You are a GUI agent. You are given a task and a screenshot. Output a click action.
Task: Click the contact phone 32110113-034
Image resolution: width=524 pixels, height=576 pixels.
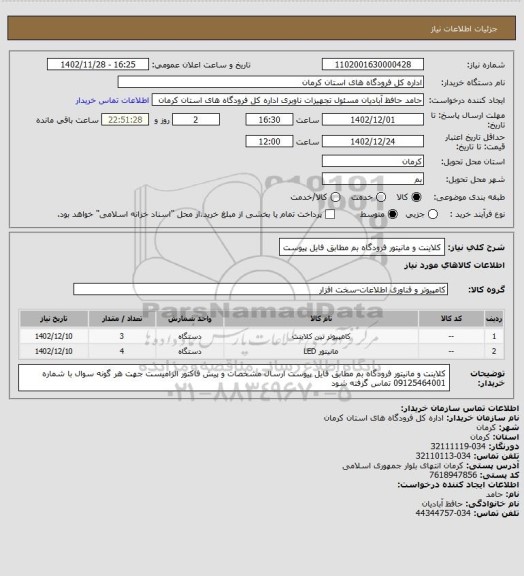click(x=443, y=456)
